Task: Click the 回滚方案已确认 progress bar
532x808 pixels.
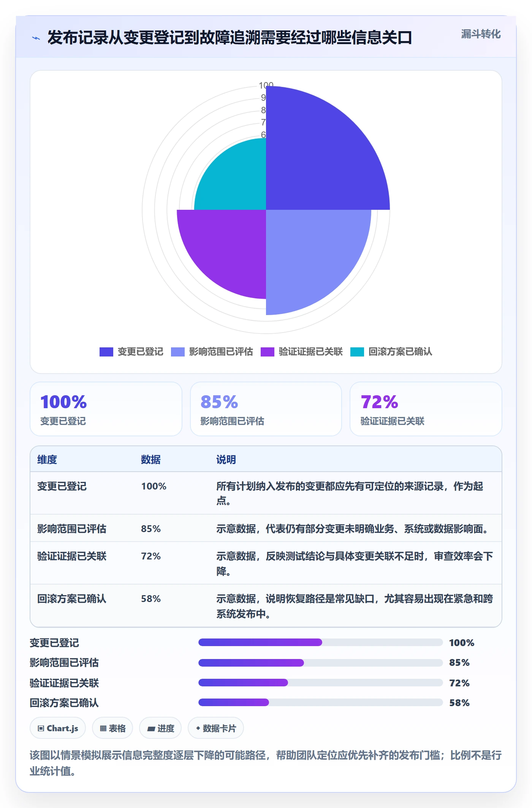Action: pos(321,702)
